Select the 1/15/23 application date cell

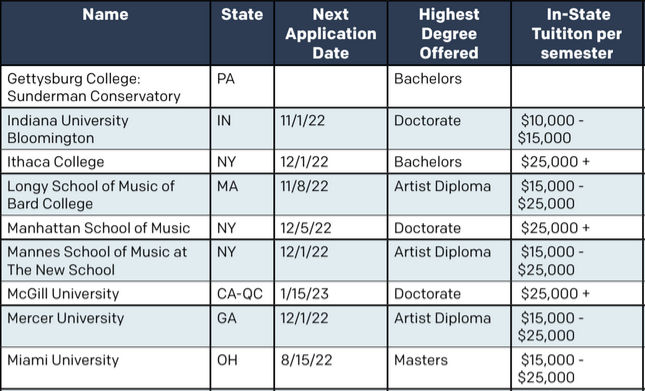tap(331, 294)
